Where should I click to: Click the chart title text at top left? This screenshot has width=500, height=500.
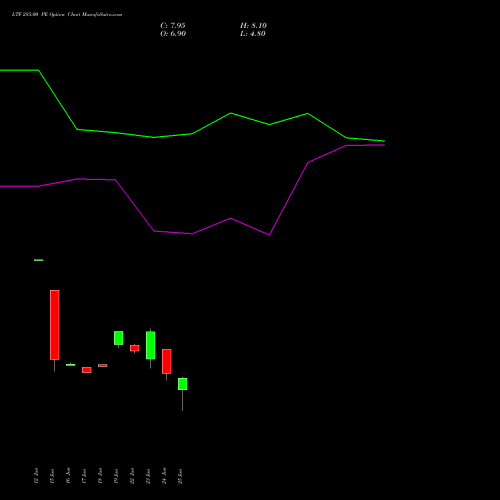coord(67,15)
